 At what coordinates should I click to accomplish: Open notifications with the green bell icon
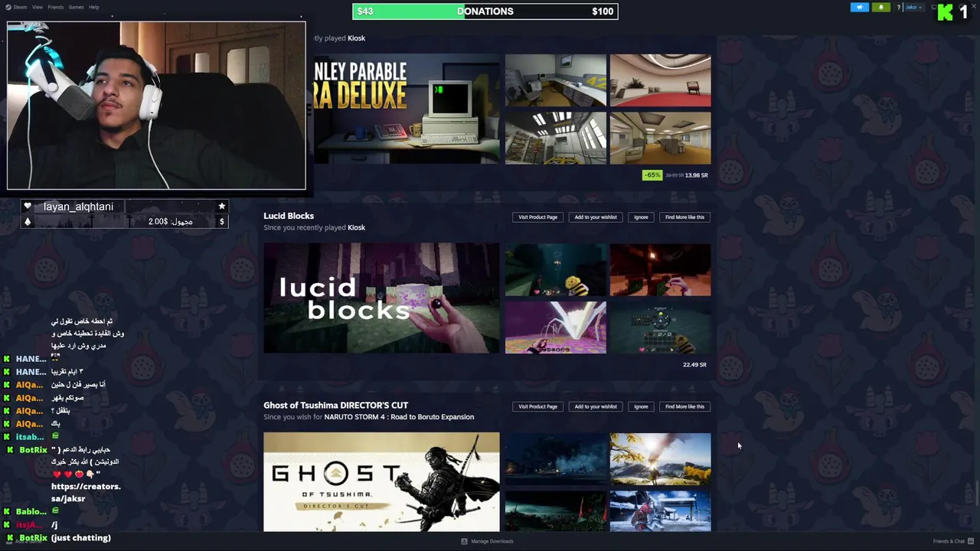click(880, 8)
